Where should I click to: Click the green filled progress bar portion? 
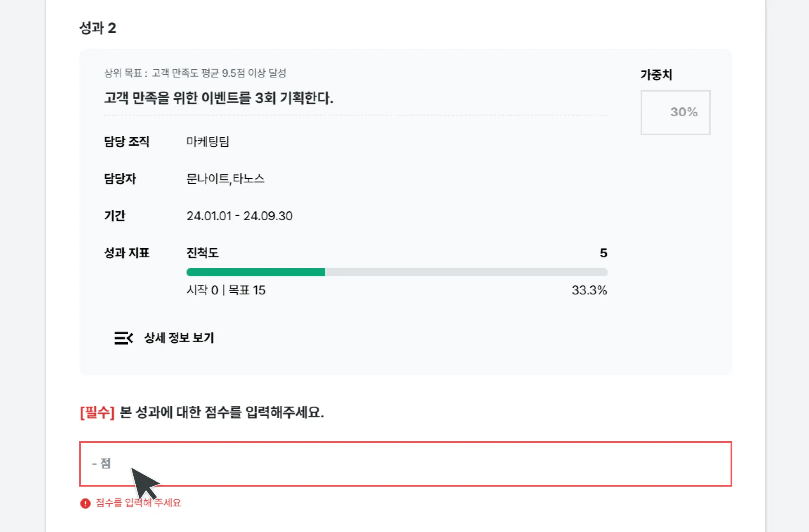pyautogui.click(x=256, y=272)
